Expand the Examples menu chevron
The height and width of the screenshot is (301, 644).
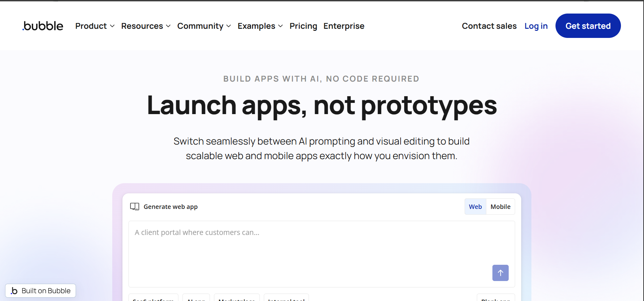(x=280, y=26)
